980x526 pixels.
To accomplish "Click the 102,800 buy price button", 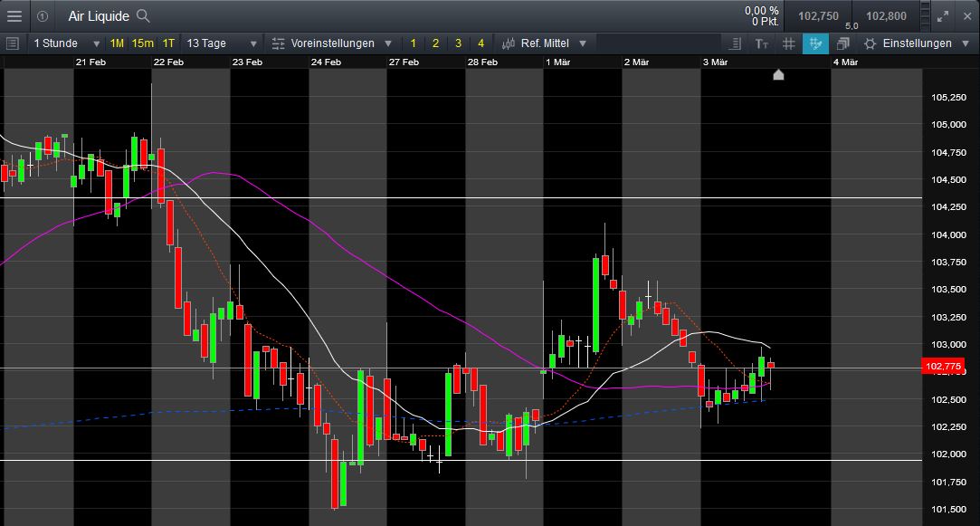I will (x=886, y=15).
